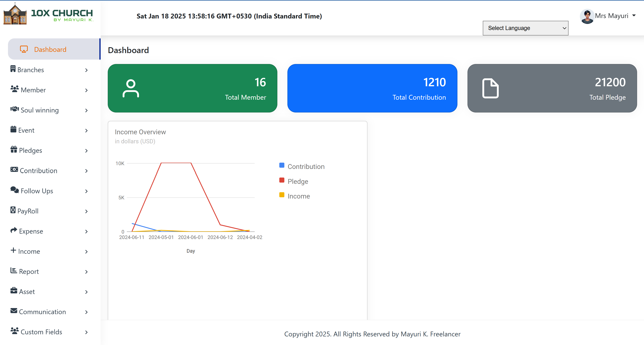
Task: Click the 2024-05-01 axis label
Action: coord(161,237)
